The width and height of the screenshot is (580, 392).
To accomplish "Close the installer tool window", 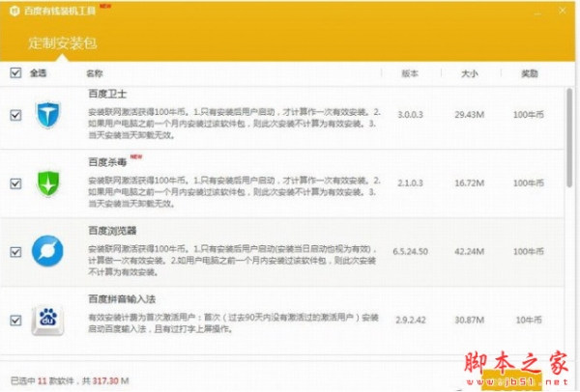I will pyautogui.click(x=563, y=11).
